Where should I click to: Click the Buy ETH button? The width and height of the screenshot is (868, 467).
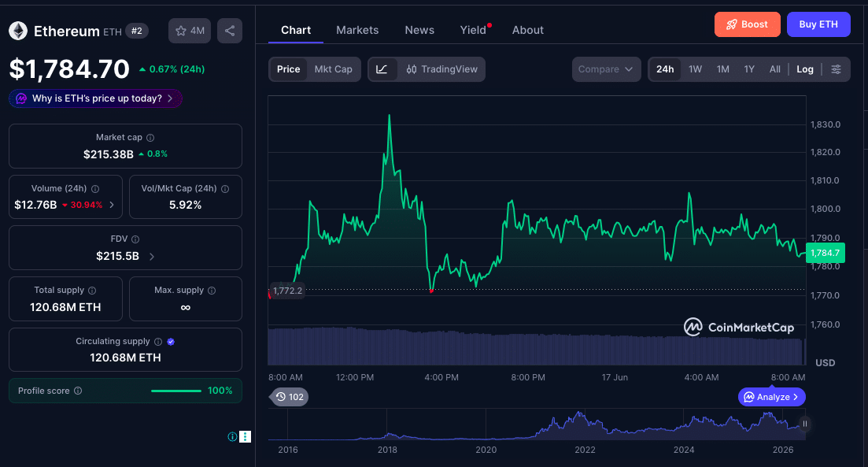coord(818,24)
